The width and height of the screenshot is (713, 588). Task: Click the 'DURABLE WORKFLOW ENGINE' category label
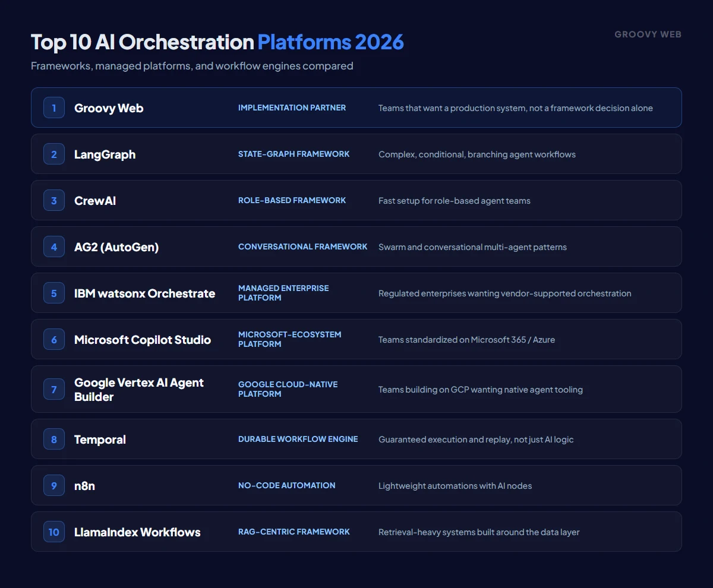298,439
